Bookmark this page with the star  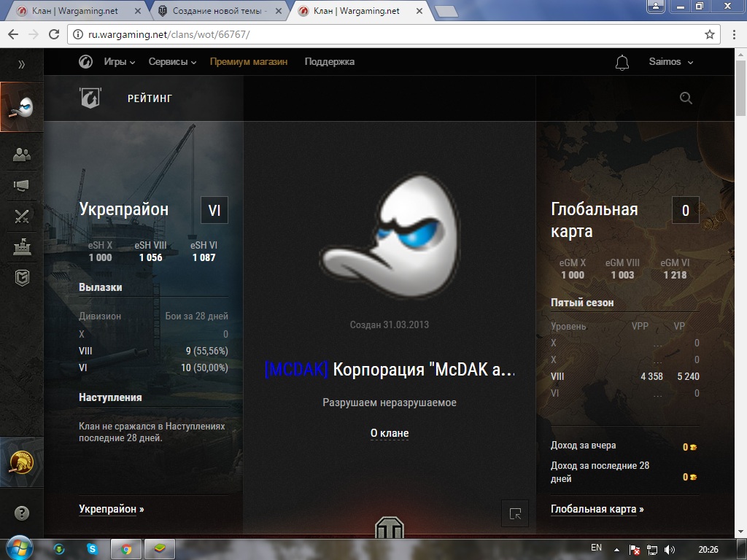(x=710, y=34)
